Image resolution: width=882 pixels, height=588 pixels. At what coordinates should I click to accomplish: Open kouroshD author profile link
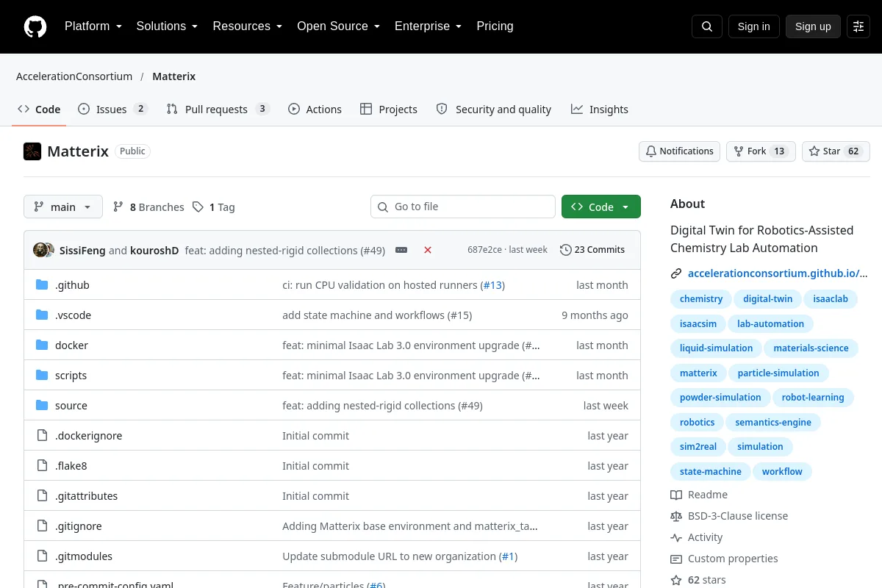click(x=154, y=250)
